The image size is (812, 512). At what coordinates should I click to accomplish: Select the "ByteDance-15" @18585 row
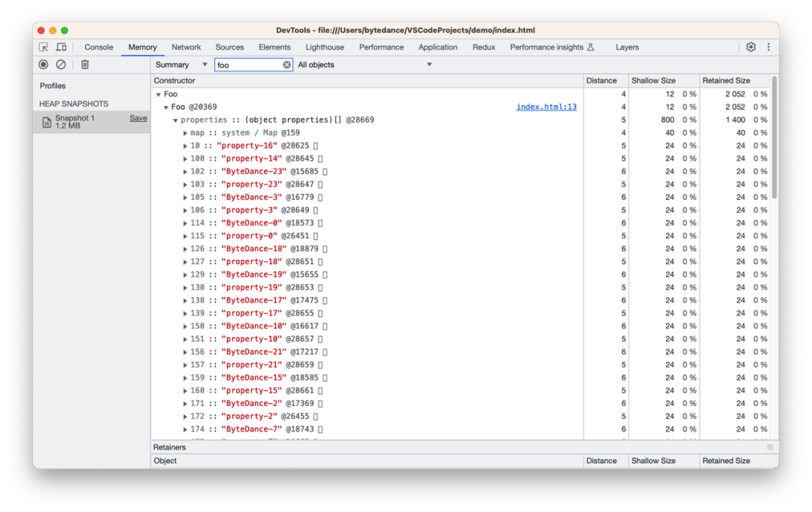[x=461, y=378]
